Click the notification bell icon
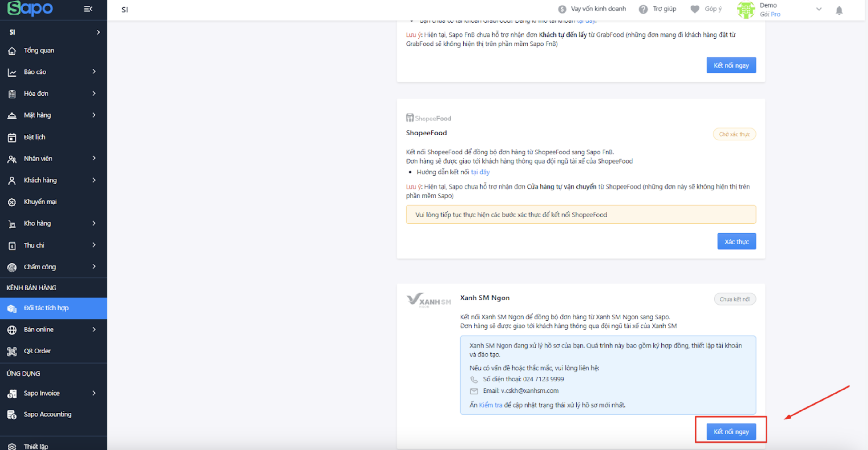 coord(839,10)
